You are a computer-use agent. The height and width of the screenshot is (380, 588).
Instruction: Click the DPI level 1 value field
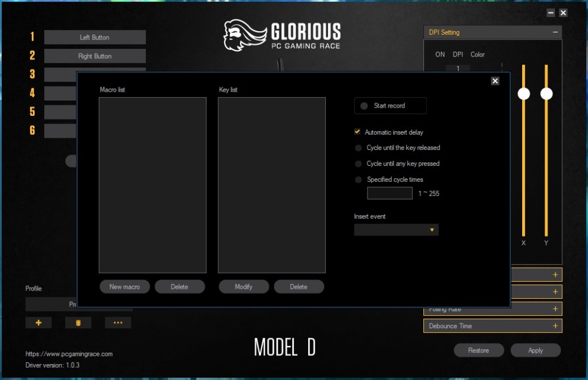pos(458,68)
